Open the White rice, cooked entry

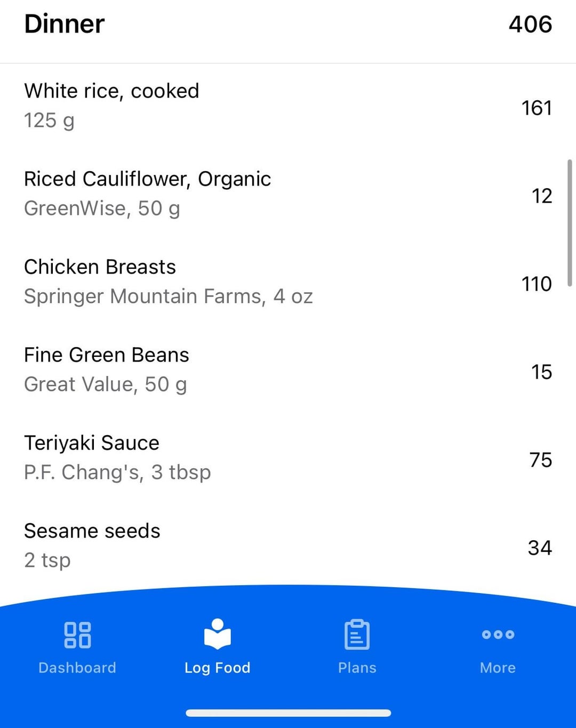coord(288,107)
